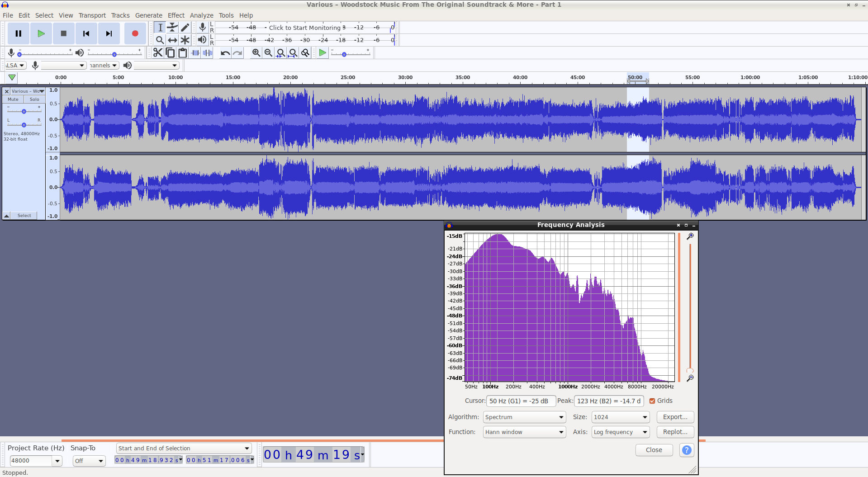The image size is (868, 477).
Task: Open the track name dropdown menu
Action: click(x=28, y=91)
